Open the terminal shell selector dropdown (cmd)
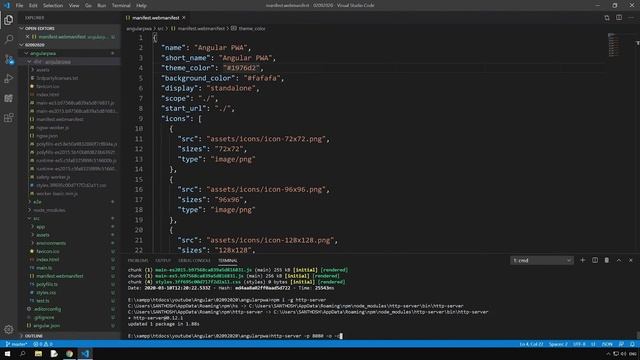640x360 pixels. pos(542,260)
